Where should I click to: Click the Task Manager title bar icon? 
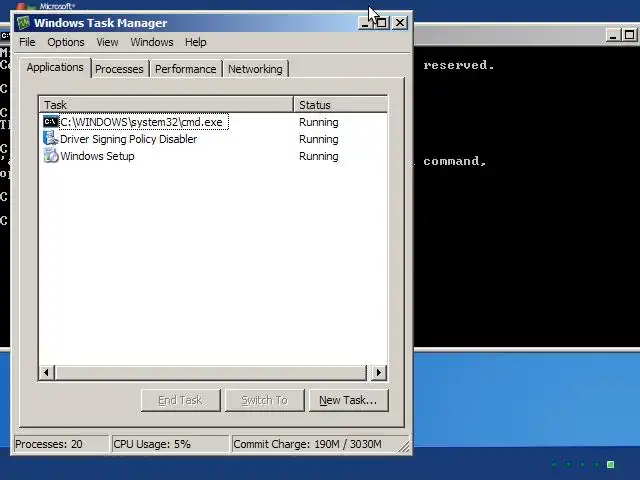[x=23, y=23]
